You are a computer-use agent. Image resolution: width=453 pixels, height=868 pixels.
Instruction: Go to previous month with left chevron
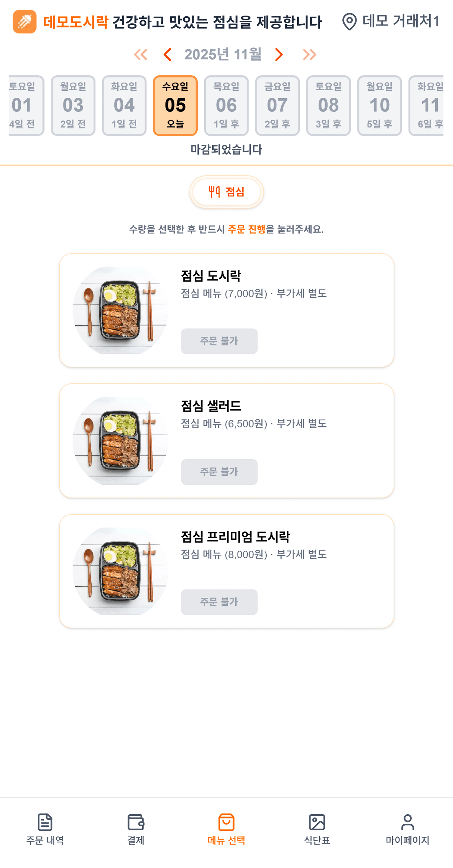167,55
